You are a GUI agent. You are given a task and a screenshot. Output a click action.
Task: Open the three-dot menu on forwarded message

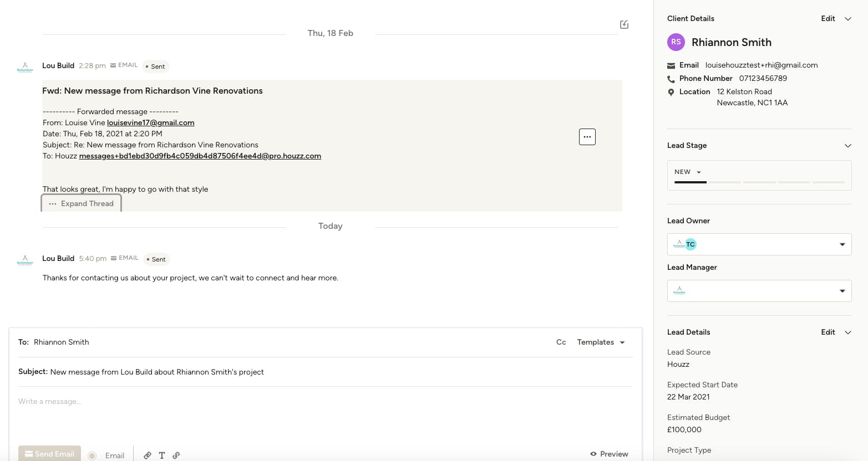587,137
